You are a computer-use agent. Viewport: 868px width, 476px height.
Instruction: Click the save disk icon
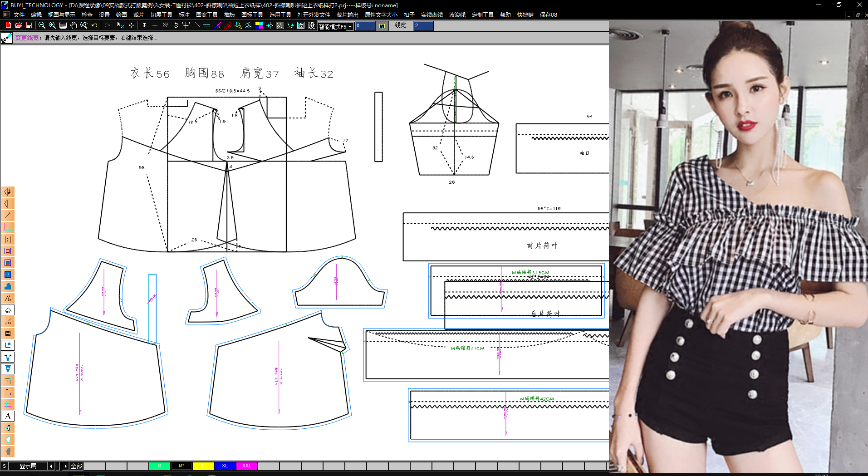click(x=29, y=25)
